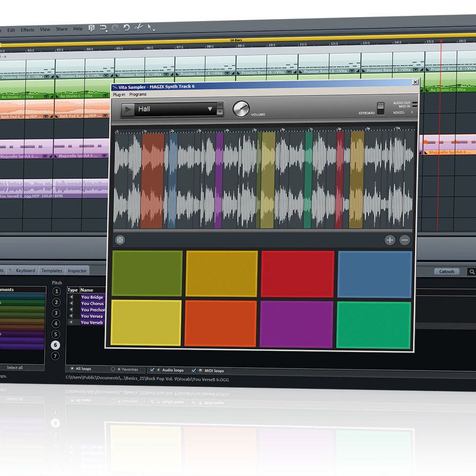Image resolution: width=476 pixels, height=476 pixels.
Task: Open the Hall preset dropdown arrow
Action: pos(210,108)
